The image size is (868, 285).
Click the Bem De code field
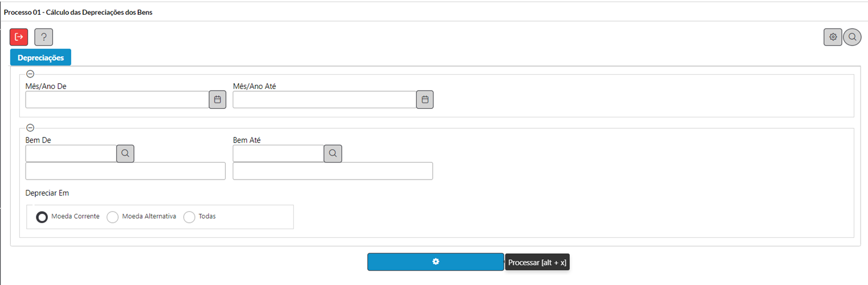pos(71,153)
